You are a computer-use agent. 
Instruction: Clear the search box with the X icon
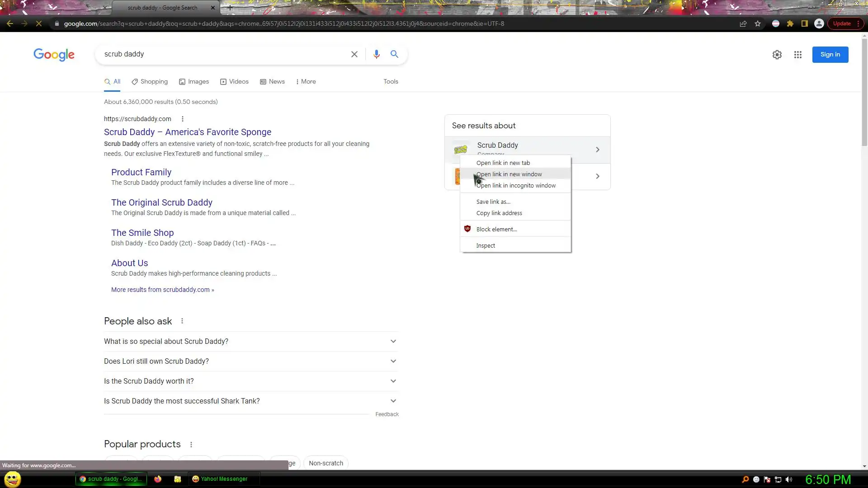coord(354,54)
